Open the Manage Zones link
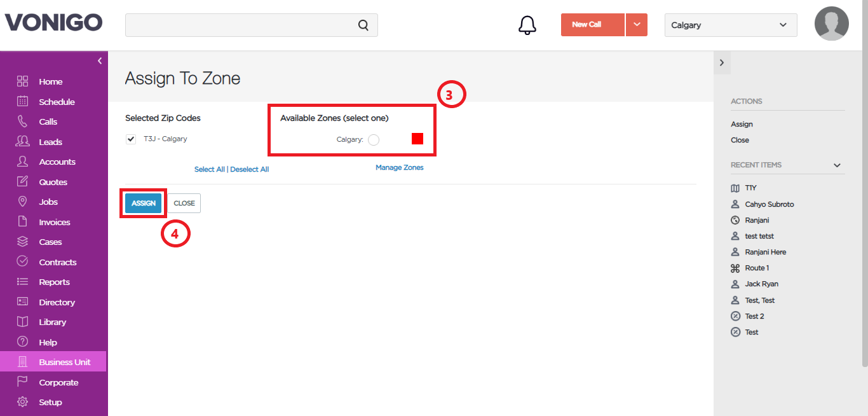The width and height of the screenshot is (868, 416). 400,167
